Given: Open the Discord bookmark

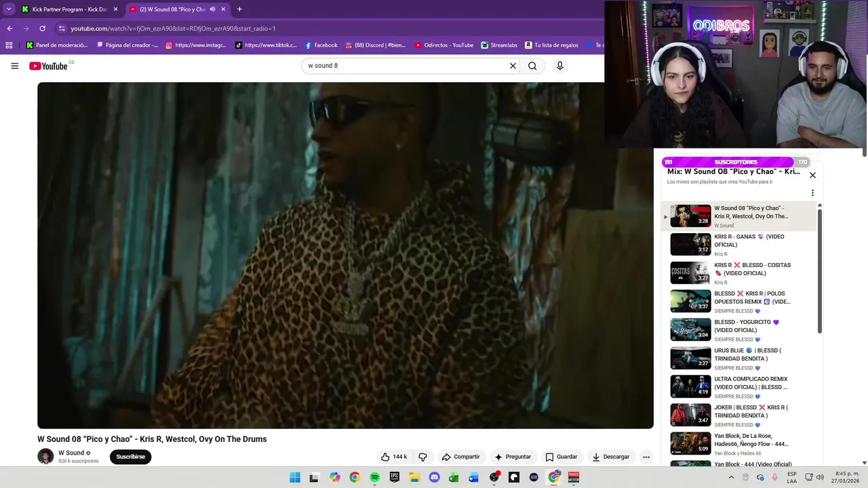Looking at the screenshot, I should 375,45.
